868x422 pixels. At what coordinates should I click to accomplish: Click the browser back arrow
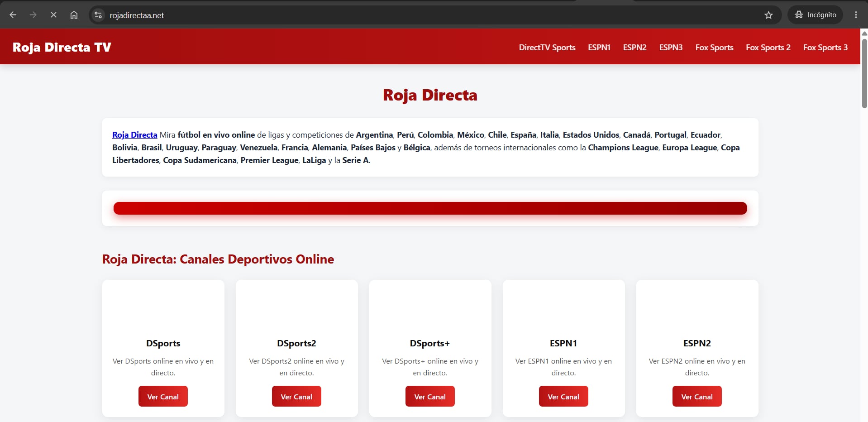tap(13, 15)
